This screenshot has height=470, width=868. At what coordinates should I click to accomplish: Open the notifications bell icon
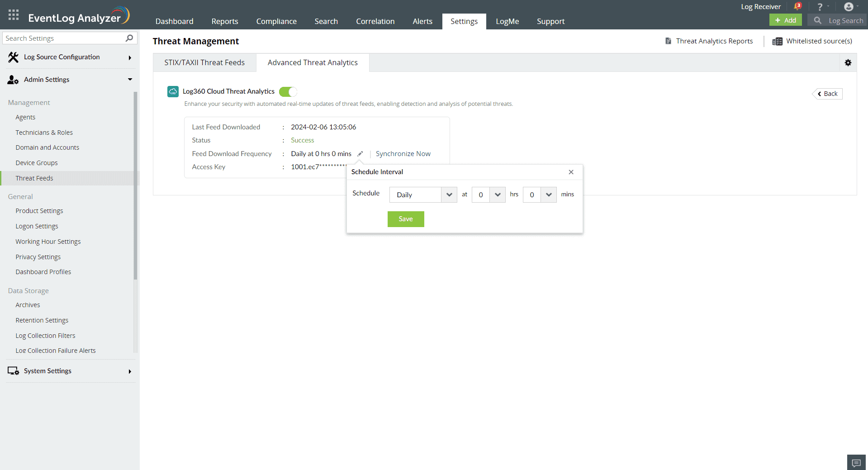797,6
